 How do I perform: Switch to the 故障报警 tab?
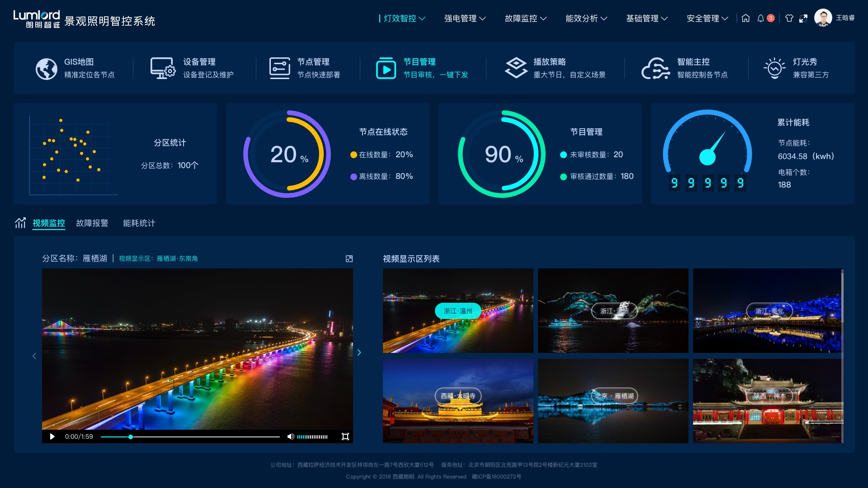92,223
